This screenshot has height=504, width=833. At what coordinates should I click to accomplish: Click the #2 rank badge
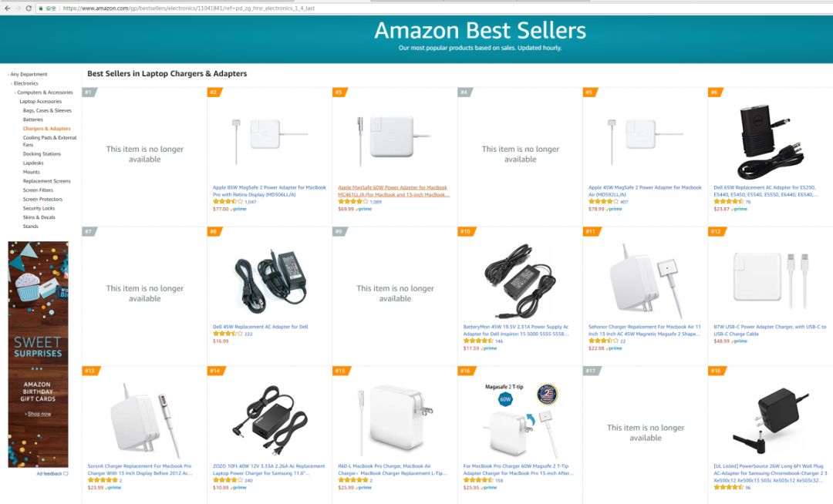214,92
